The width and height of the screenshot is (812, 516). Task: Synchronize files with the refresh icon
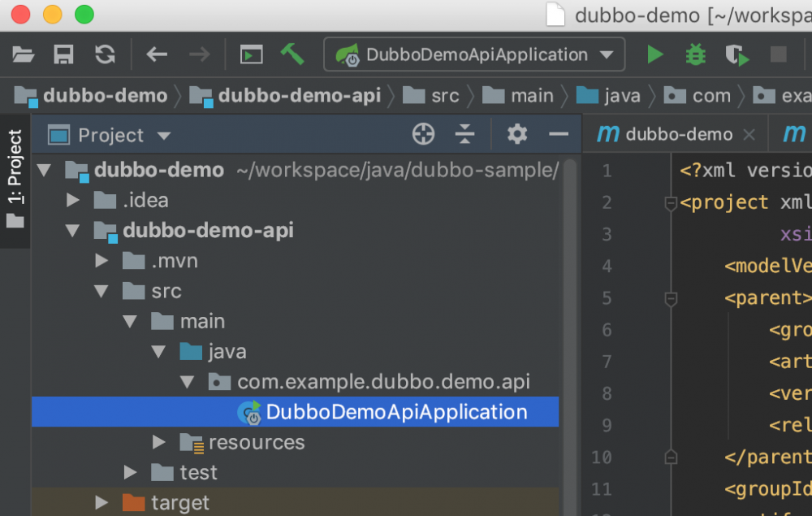pos(104,54)
